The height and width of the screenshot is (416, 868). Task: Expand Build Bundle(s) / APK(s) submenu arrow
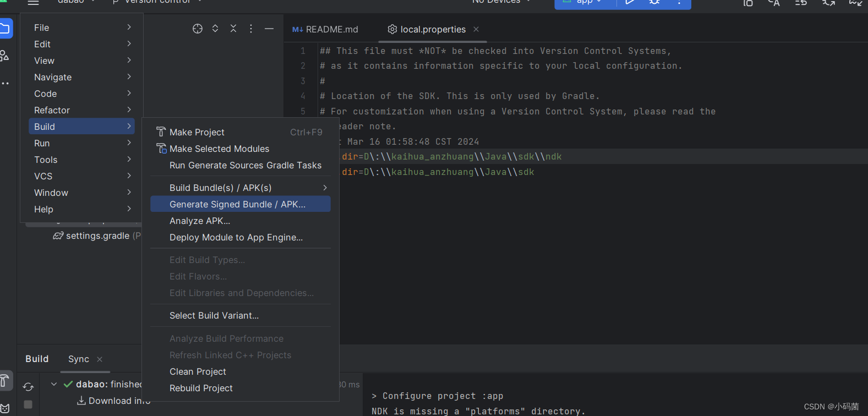tap(325, 188)
